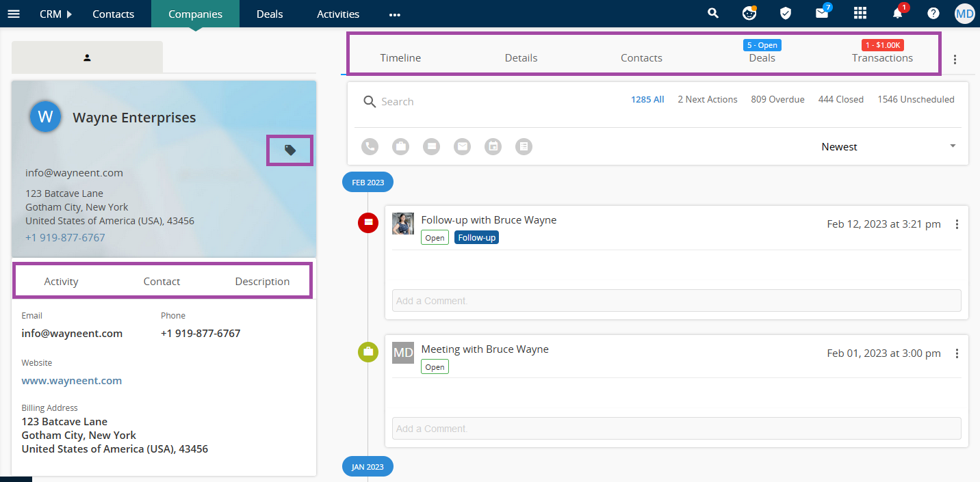Click green meeting timeline marker
980x482 pixels.
pos(368,352)
